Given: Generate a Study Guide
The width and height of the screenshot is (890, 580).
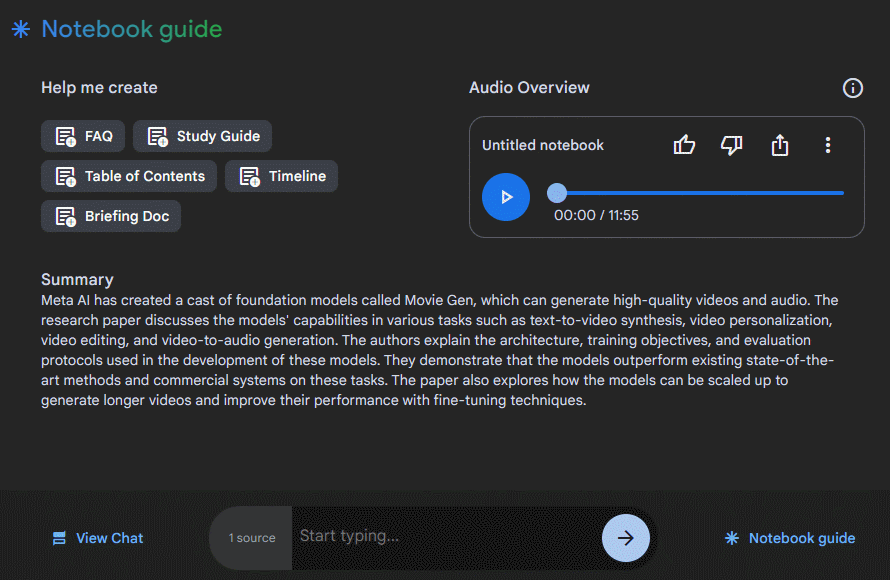Looking at the screenshot, I should pyautogui.click(x=202, y=136).
